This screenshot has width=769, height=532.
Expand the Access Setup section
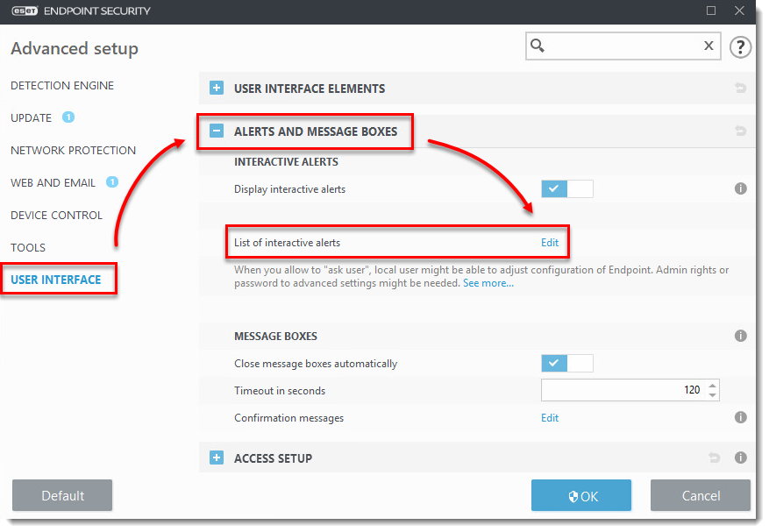[217, 458]
